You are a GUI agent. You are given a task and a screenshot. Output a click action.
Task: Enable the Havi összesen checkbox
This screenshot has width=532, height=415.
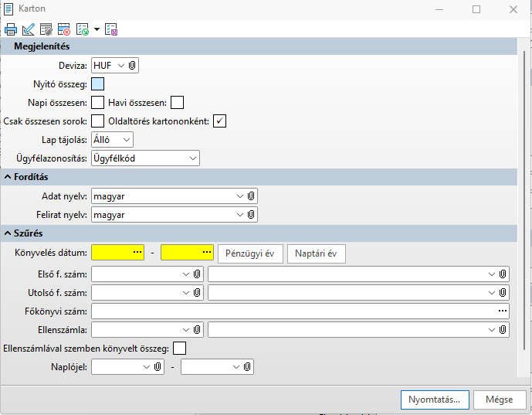[177, 102]
